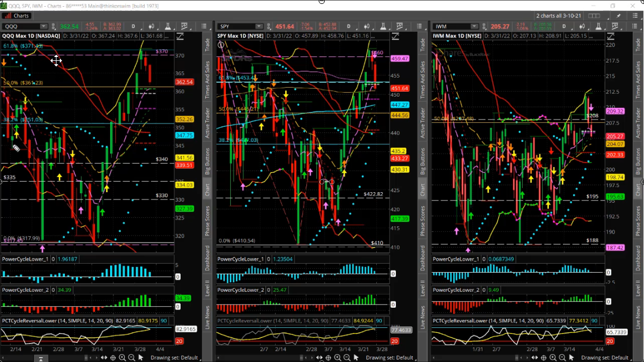
Task: Open IWM chart studies flask icon
Action: coord(598,26)
